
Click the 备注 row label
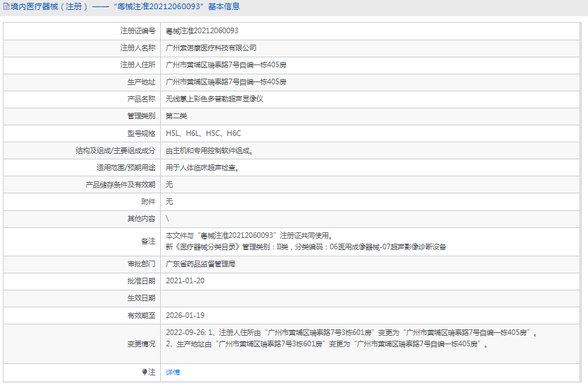point(148,241)
